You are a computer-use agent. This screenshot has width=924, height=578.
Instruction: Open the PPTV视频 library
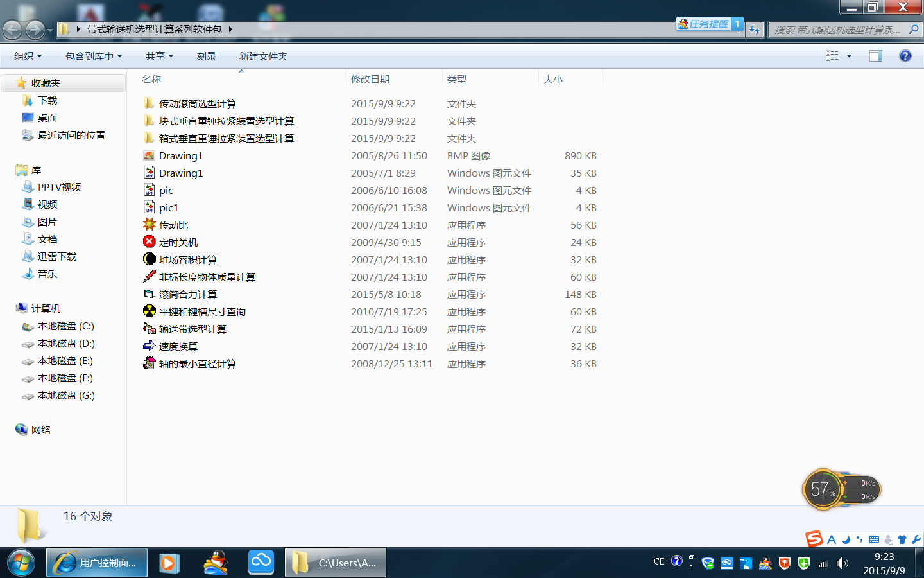click(59, 187)
